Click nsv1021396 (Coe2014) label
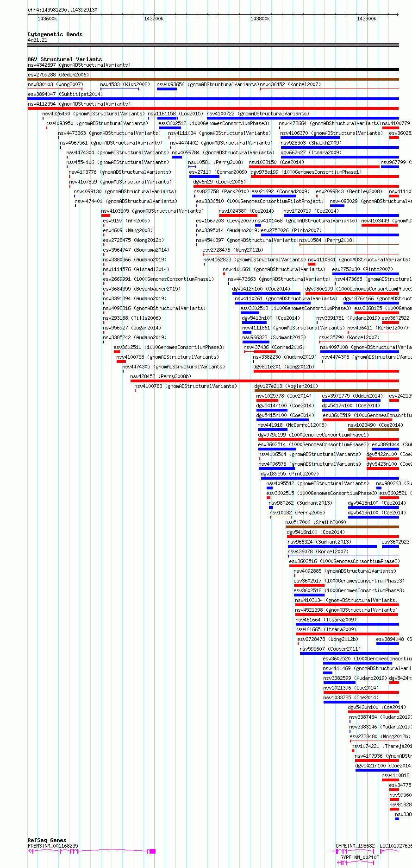The width and height of the screenshot is (412, 868). 351,688
